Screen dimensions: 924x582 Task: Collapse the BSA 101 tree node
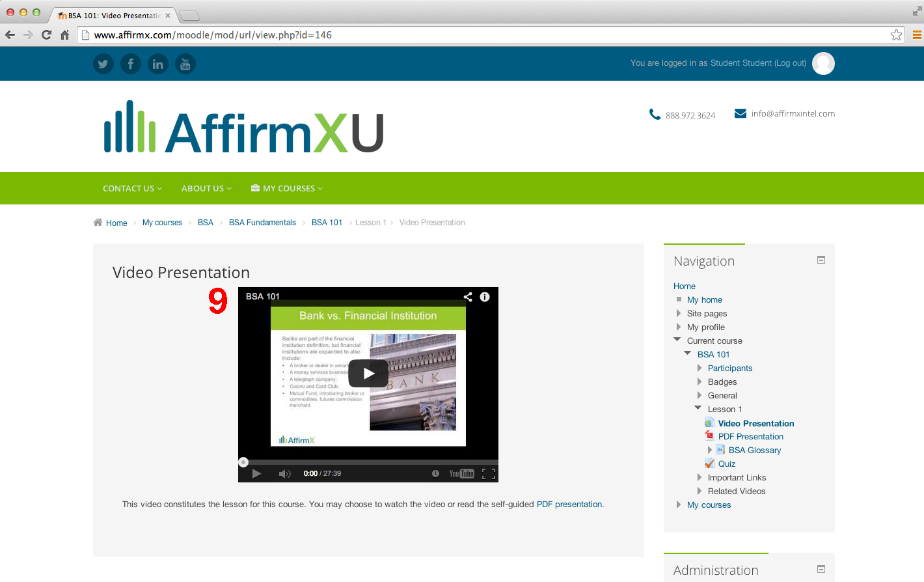pyautogui.click(x=688, y=353)
